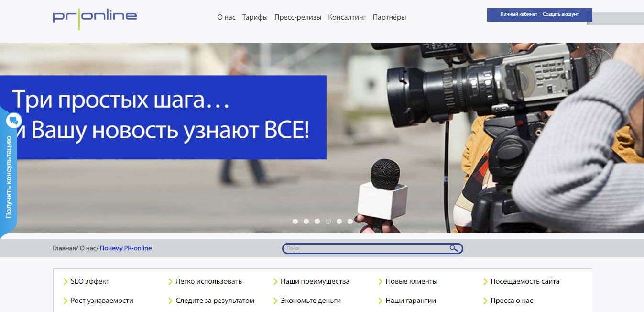The width and height of the screenshot is (644, 312).
Task: Open the chat bubble consultation icon
Action: (x=14, y=120)
